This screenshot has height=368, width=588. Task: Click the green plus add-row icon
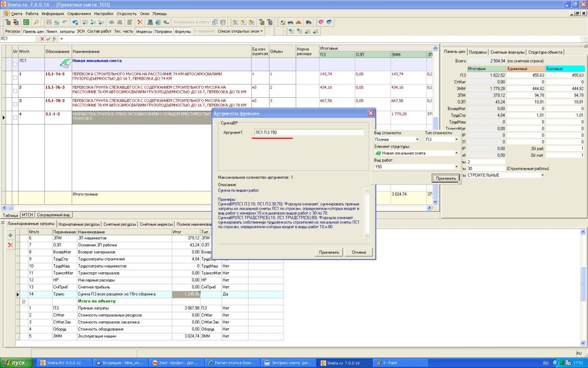(11, 235)
